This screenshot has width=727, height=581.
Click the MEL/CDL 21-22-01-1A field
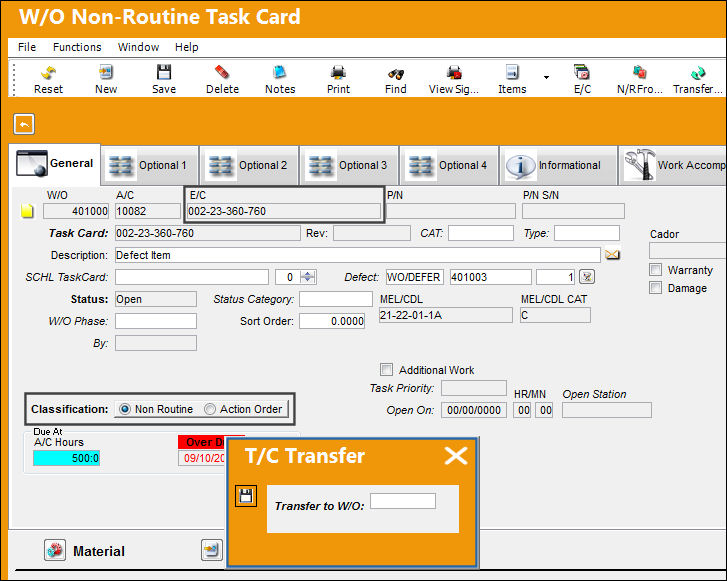[446, 315]
